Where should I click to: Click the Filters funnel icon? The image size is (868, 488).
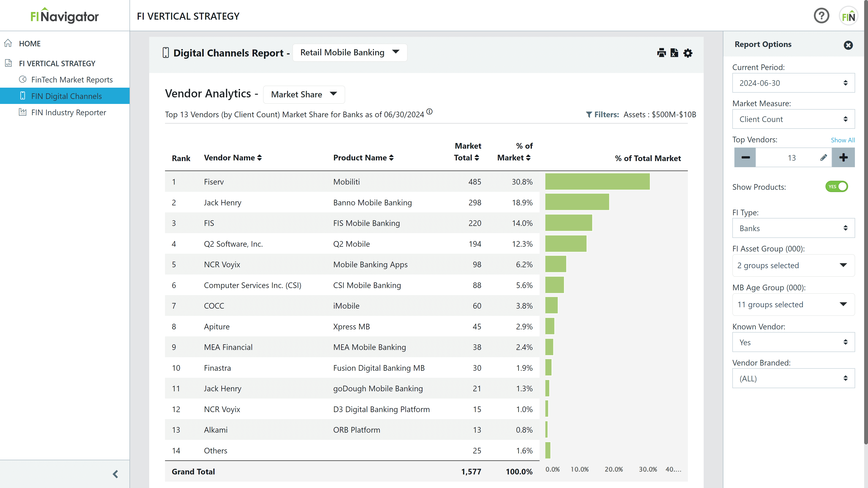tap(589, 115)
